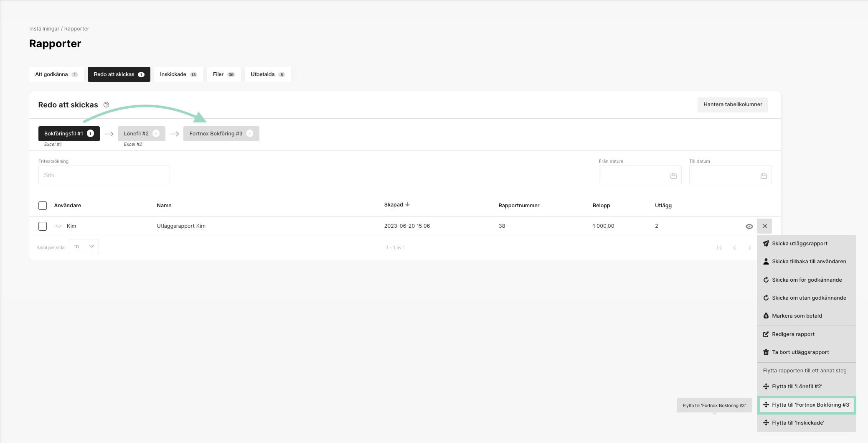Select all rows with the header checkbox
This screenshot has height=443, width=868.
click(43, 206)
